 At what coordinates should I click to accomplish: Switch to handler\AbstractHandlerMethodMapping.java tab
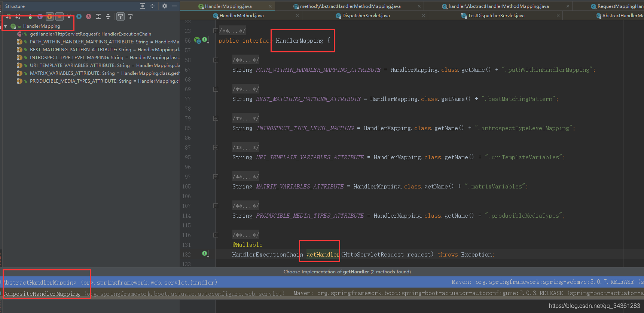coord(498,6)
